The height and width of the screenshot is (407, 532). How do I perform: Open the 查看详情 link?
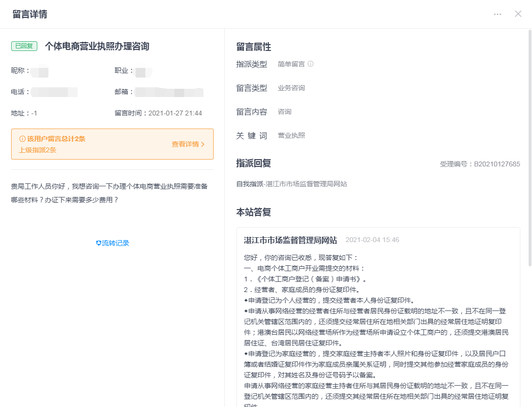pos(185,144)
